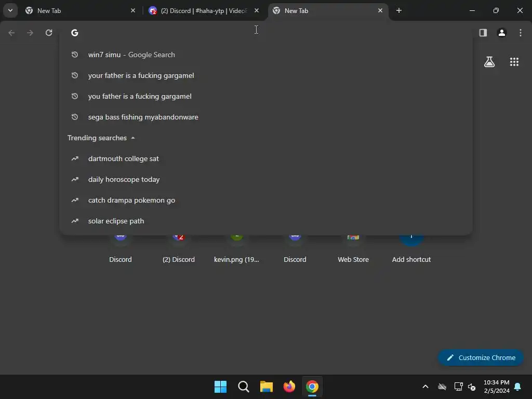Select 'sega bass fishing myabandonware' suggestion
This screenshot has height=399, width=532.
click(x=266, y=117)
